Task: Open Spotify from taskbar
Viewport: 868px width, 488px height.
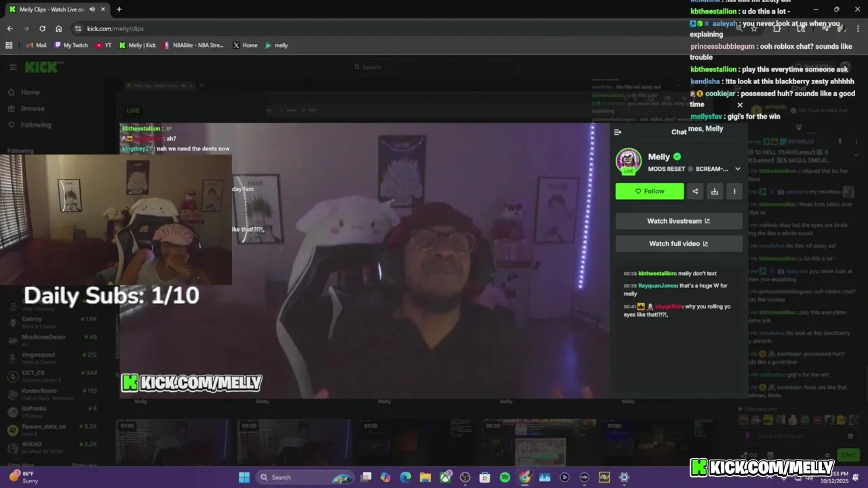Action: pyautogui.click(x=505, y=477)
